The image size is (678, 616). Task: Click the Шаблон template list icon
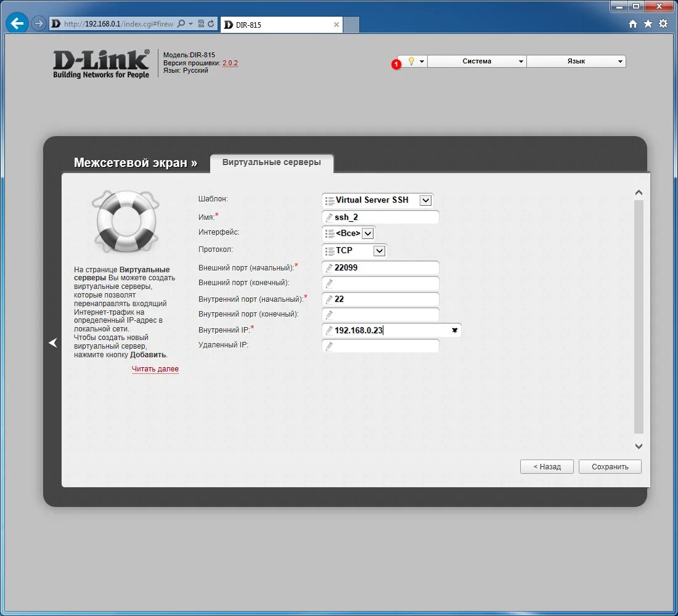pos(330,200)
